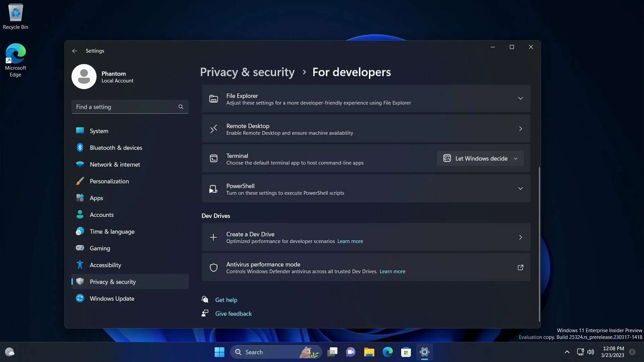Click the Accessibility sidebar icon
Viewport: 644px width, 362px height.
click(x=80, y=265)
